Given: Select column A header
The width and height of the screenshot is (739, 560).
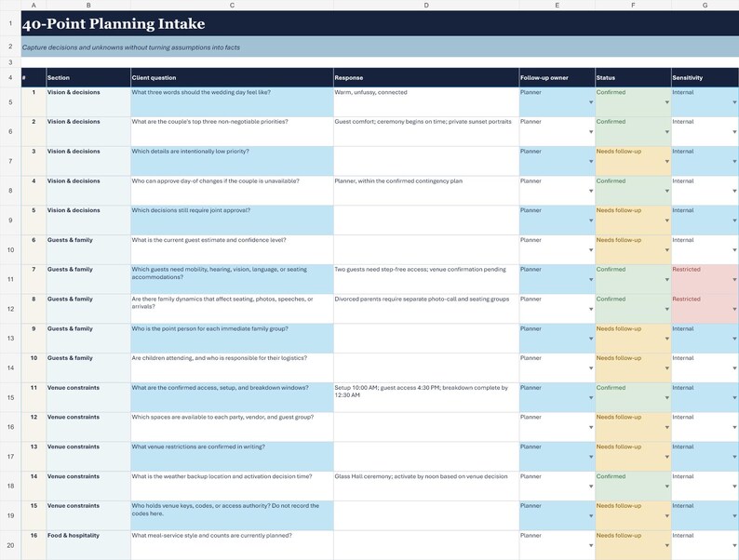Looking at the screenshot, I should (34, 6).
